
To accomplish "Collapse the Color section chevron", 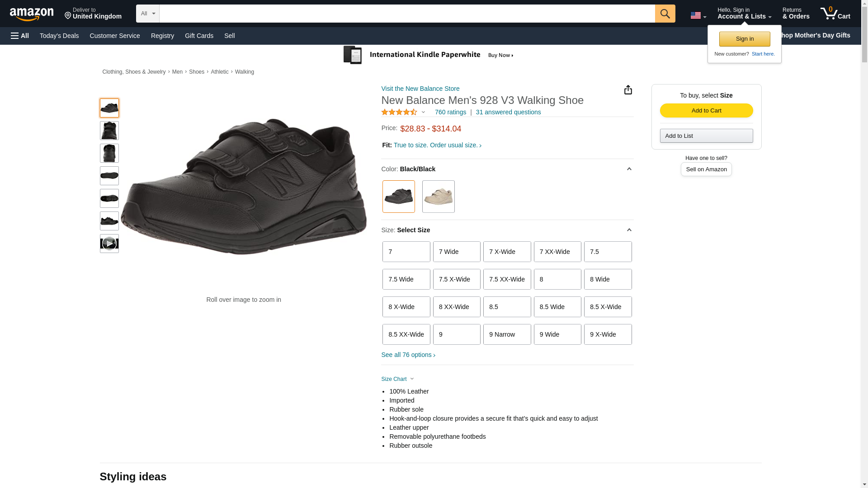I will click(629, 169).
